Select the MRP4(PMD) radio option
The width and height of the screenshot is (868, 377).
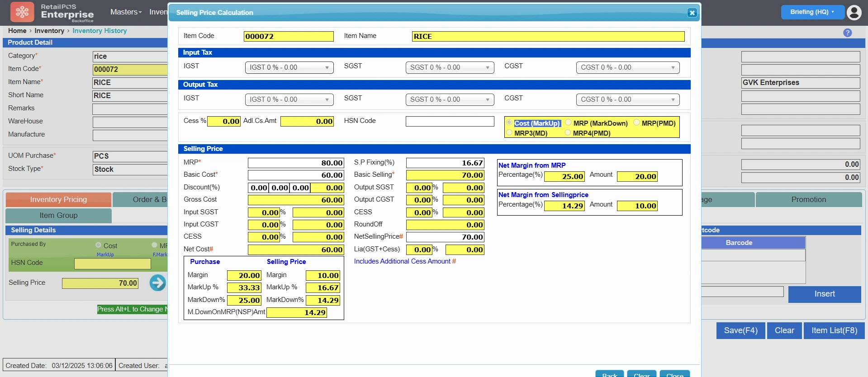tap(568, 133)
